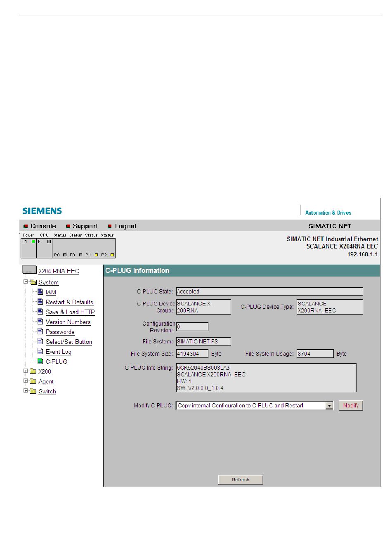
Task: Click the Agent folder icon
Action: 33,381
